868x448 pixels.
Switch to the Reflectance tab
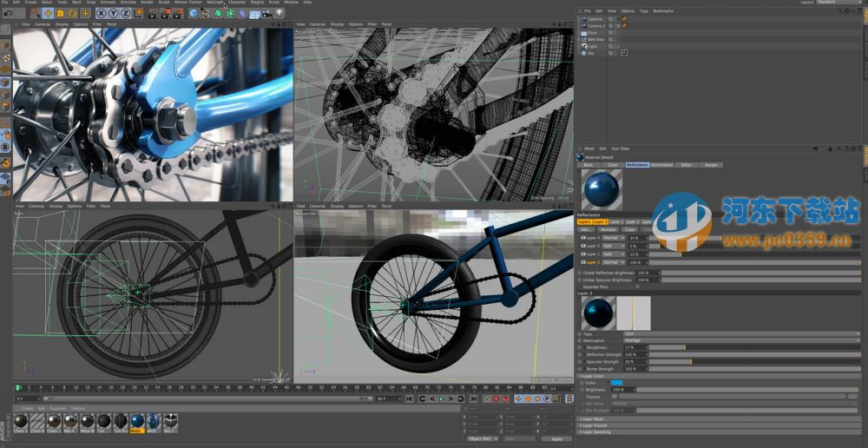(637, 165)
